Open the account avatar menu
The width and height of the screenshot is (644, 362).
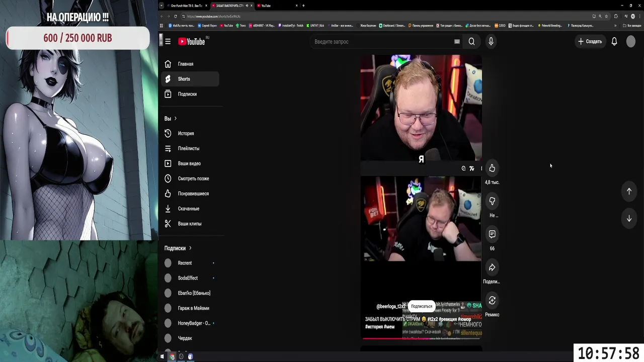631,42
